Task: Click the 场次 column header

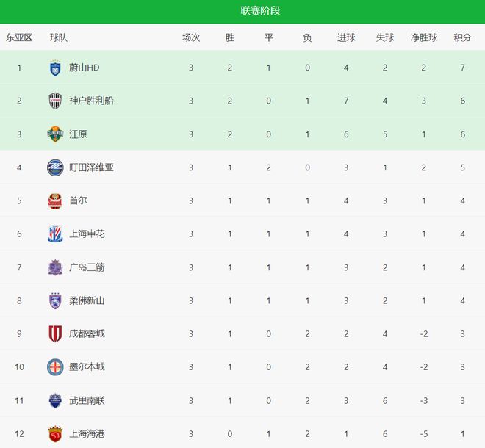Action: 191,37
